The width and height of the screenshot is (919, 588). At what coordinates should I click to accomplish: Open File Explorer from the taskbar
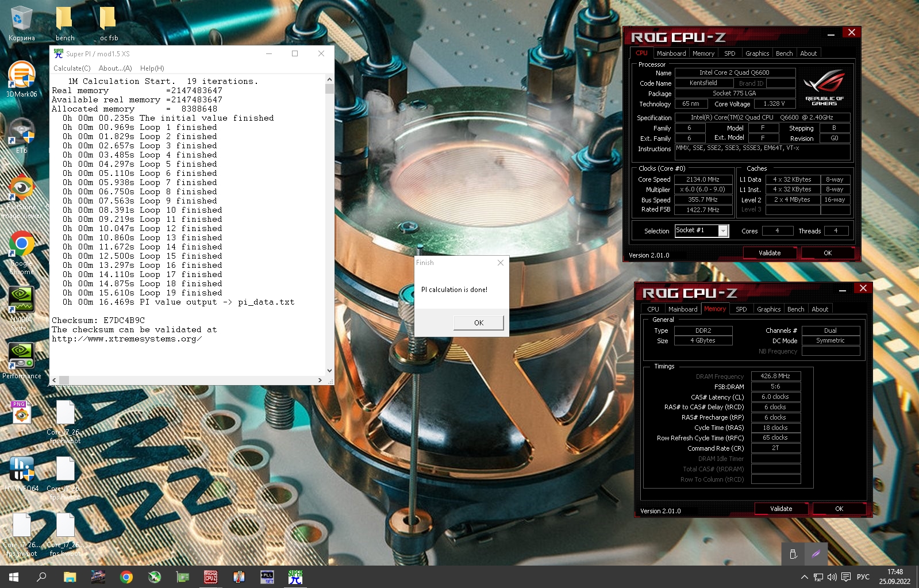point(70,577)
